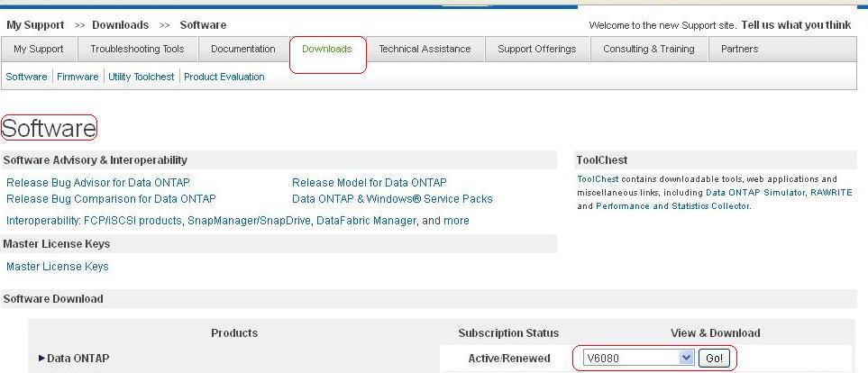
Task: Open Performance and Statistics Collector link
Action: [x=672, y=205]
